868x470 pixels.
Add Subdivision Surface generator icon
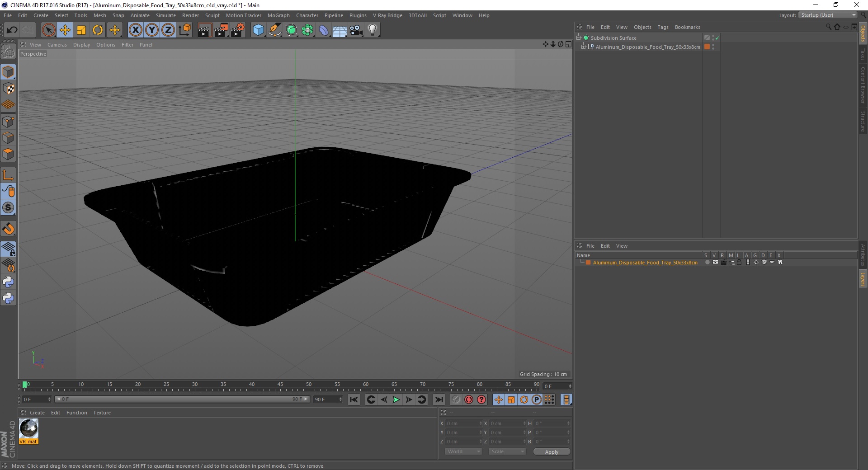tap(291, 30)
